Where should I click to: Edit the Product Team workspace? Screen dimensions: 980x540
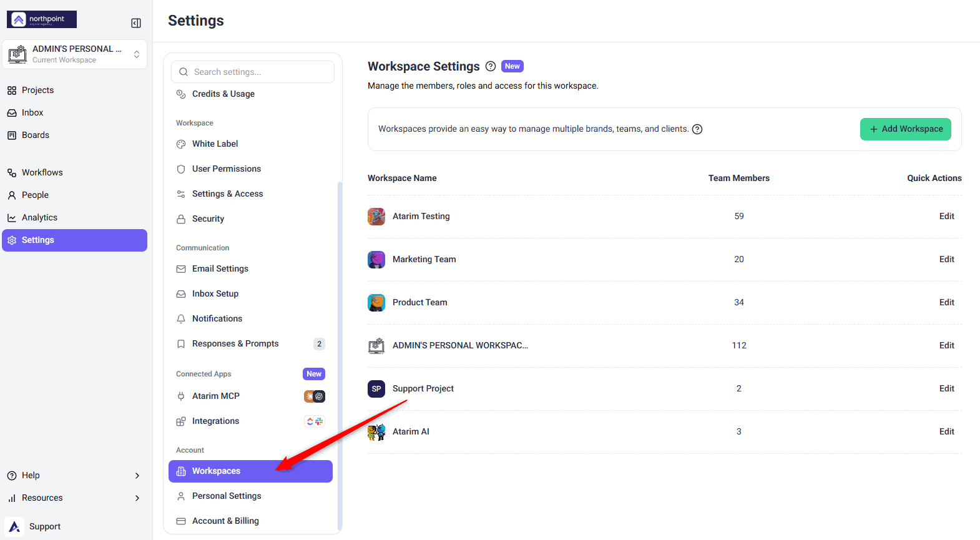(946, 302)
